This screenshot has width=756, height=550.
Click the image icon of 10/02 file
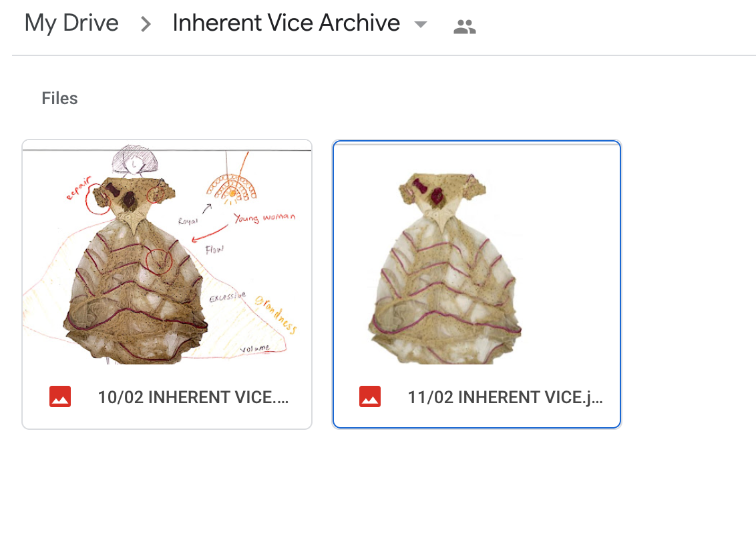pyautogui.click(x=60, y=396)
